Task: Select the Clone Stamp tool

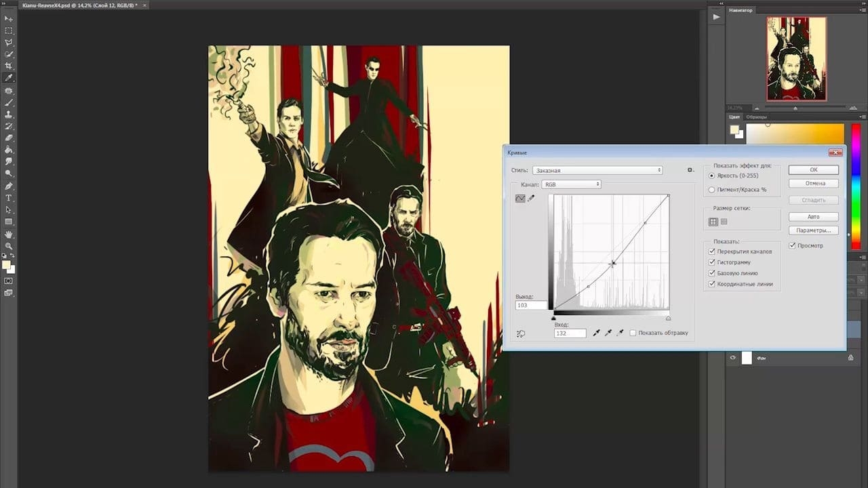Action: pos(9,114)
